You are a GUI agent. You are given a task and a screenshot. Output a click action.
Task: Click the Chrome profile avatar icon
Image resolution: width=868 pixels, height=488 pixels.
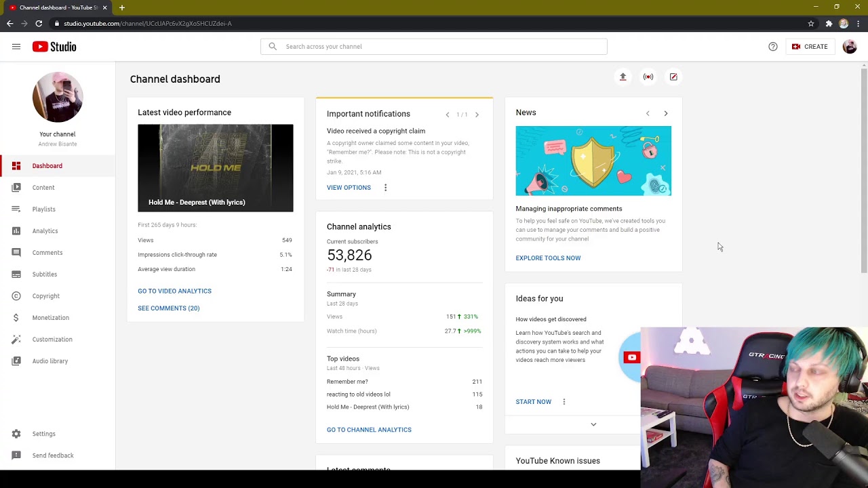click(844, 24)
